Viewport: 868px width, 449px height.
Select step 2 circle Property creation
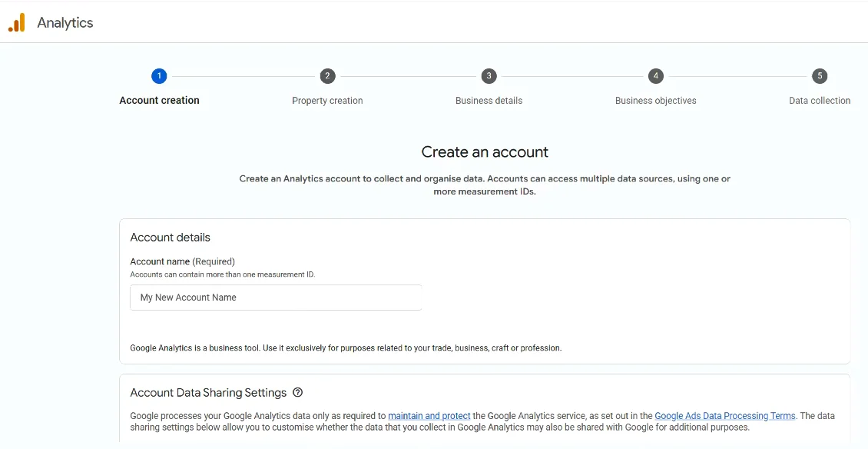pyautogui.click(x=327, y=76)
